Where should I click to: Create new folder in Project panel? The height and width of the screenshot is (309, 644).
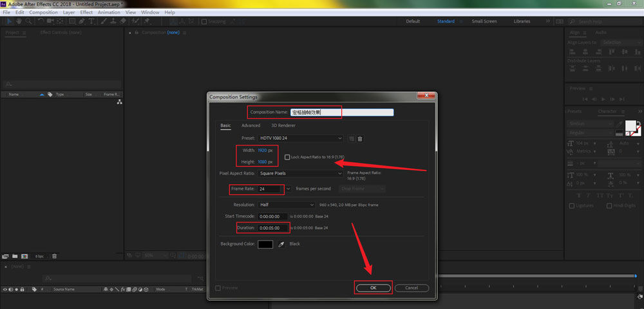14,256
